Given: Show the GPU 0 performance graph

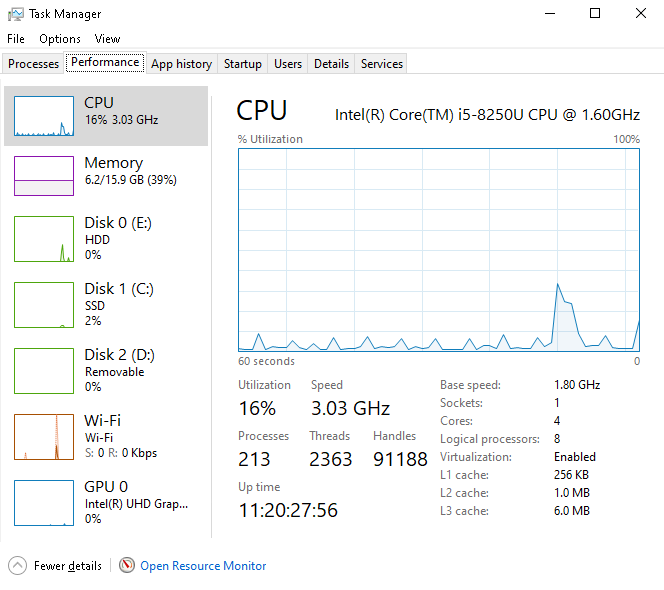Looking at the screenshot, I should tap(44, 502).
